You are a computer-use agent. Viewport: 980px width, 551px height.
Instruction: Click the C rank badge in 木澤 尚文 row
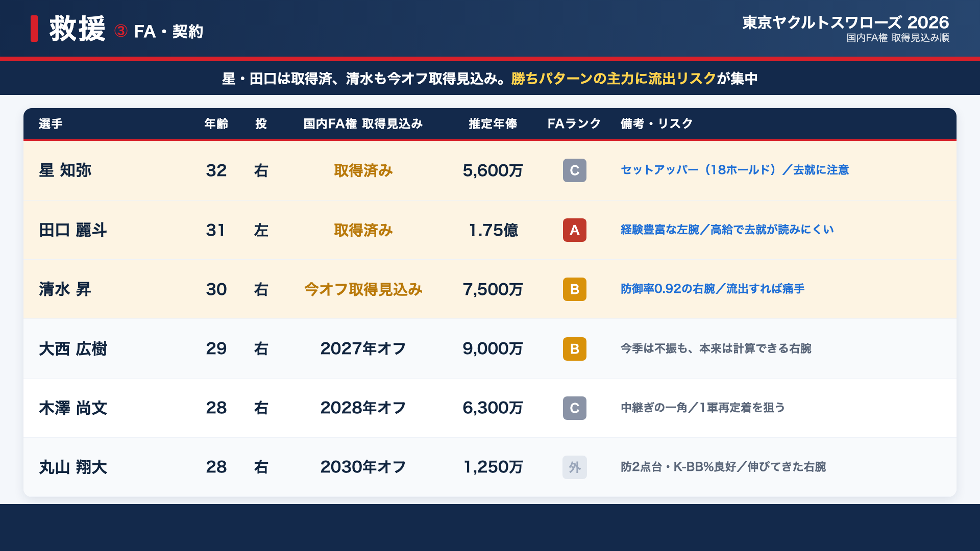[x=574, y=408]
